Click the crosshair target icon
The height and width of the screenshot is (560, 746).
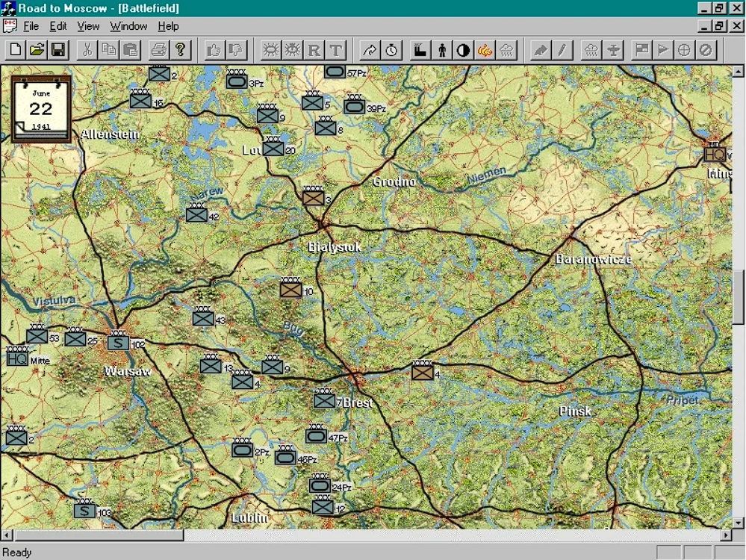point(684,50)
